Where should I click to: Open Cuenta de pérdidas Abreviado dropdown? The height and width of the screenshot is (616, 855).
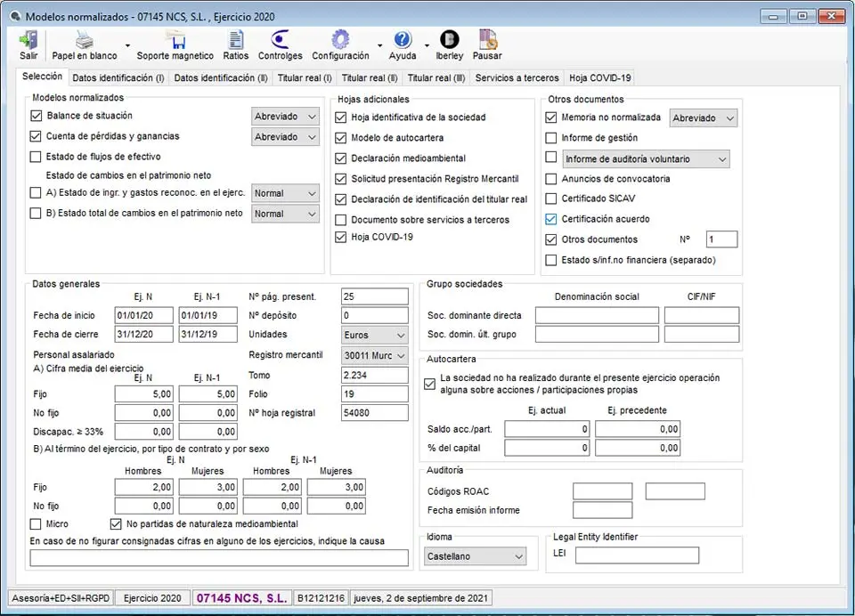click(285, 137)
